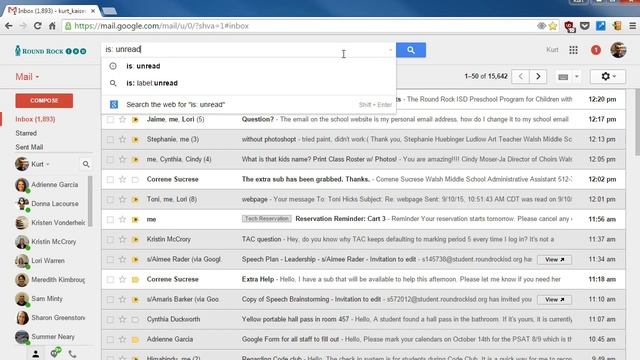Go back with browser back arrow
This screenshot has width=640, height=360.
click(9, 26)
